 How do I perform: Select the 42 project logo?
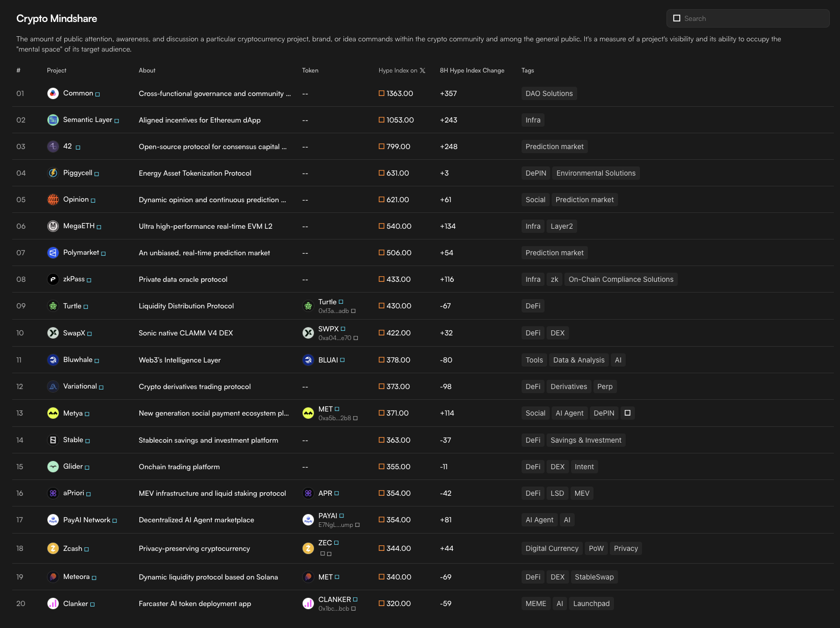pyautogui.click(x=53, y=147)
